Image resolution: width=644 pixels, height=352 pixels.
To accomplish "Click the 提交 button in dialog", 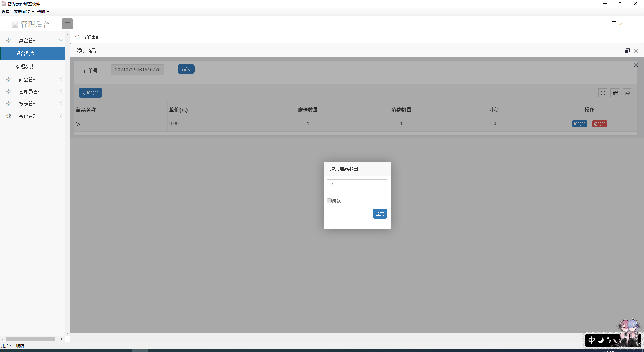I will tap(380, 214).
